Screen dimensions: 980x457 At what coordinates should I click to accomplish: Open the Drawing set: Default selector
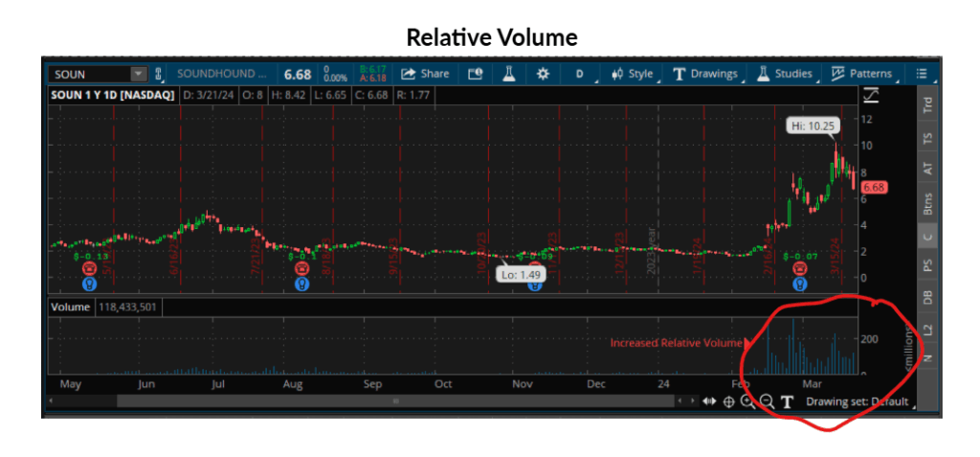pos(858,401)
